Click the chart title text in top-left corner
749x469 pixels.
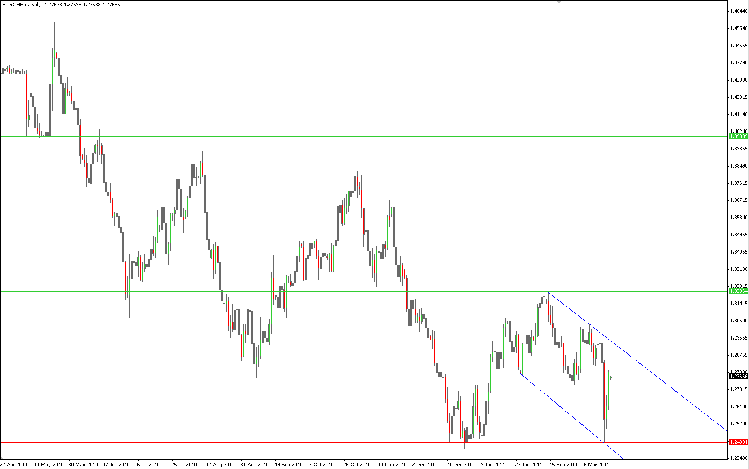tap(62, 4)
